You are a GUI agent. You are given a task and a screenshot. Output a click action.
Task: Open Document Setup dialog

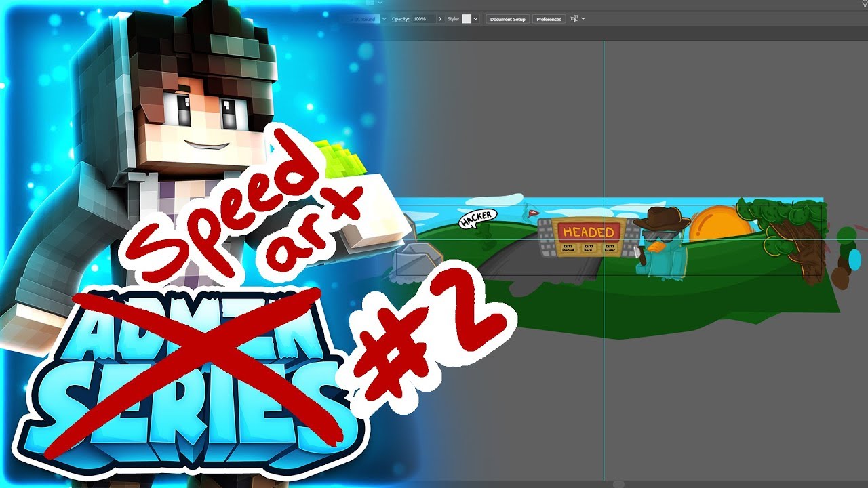point(508,19)
